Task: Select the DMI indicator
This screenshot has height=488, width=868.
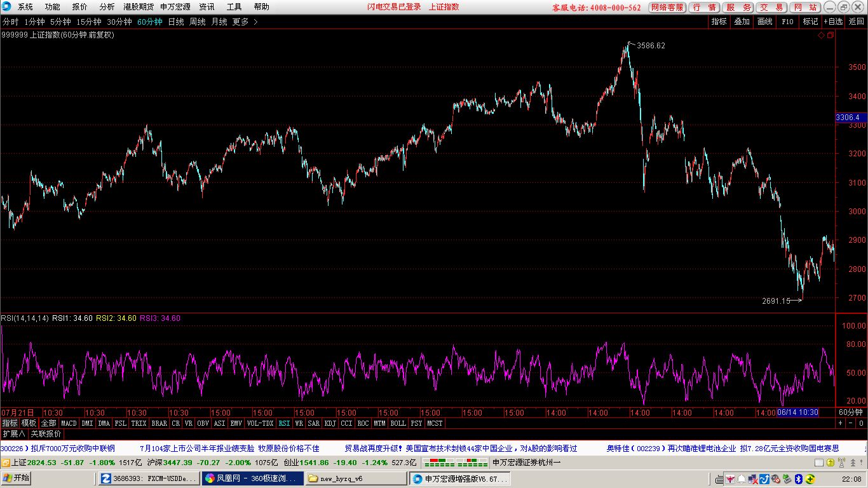Action: 87,423
